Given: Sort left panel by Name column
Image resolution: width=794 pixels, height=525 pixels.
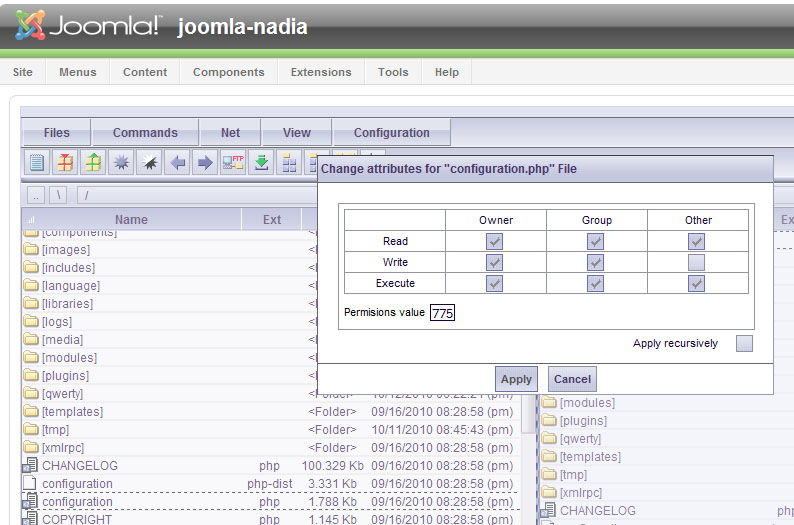Looking at the screenshot, I should pyautogui.click(x=131, y=220).
